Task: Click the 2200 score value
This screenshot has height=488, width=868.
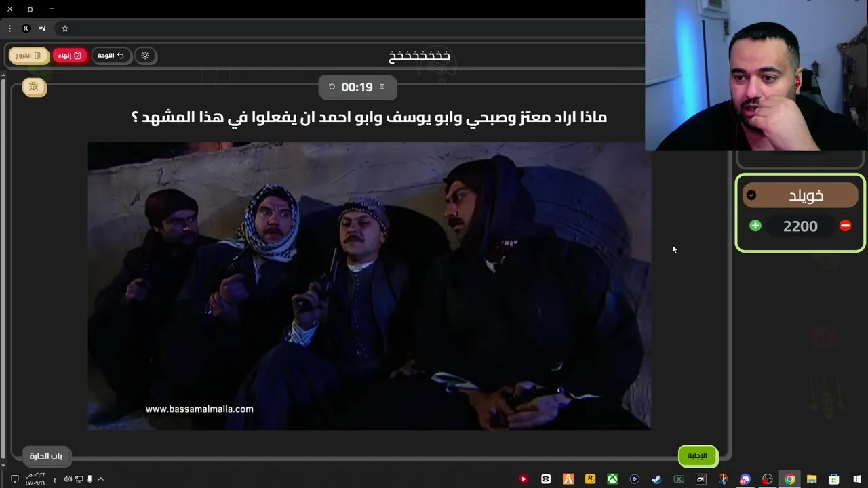Action: coord(800,226)
